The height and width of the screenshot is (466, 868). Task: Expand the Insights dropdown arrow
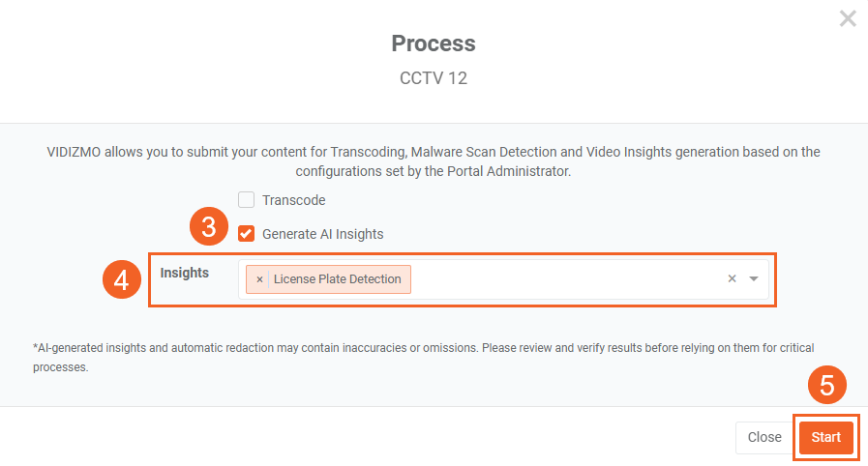click(x=754, y=278)
